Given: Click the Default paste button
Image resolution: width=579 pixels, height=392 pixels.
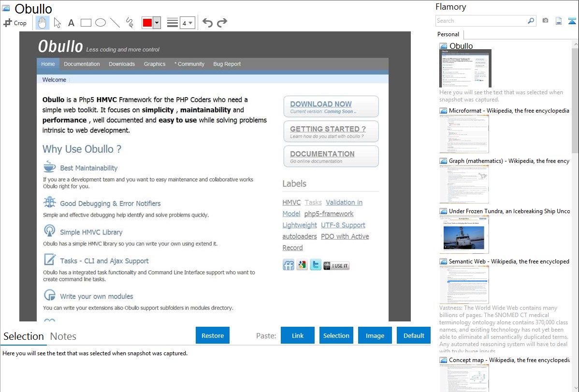Looking at the screenshot, I should tap(414, 335).
